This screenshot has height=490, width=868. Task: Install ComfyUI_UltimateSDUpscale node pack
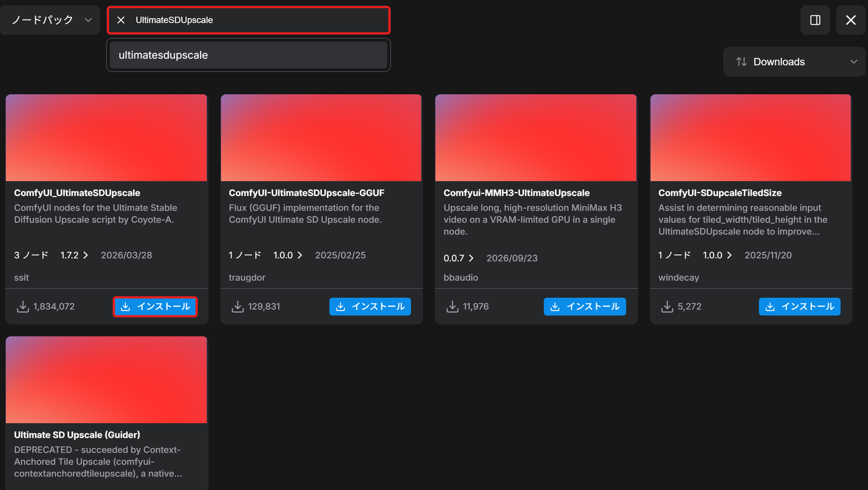(155, 307)
